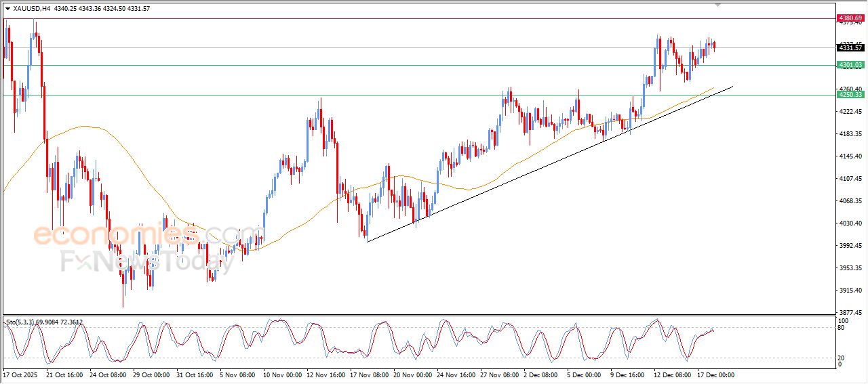
Task: Click the green 4250.33 price label
Action: [x=850, y=95]
